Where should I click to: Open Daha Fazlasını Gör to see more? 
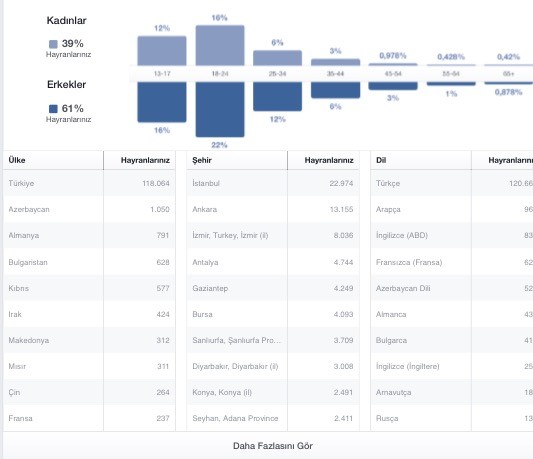point(273,446)
